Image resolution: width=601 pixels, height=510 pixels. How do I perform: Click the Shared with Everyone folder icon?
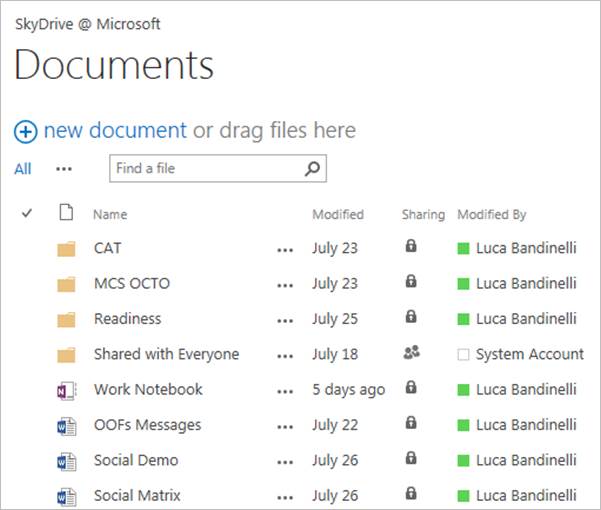coord(66,355)
